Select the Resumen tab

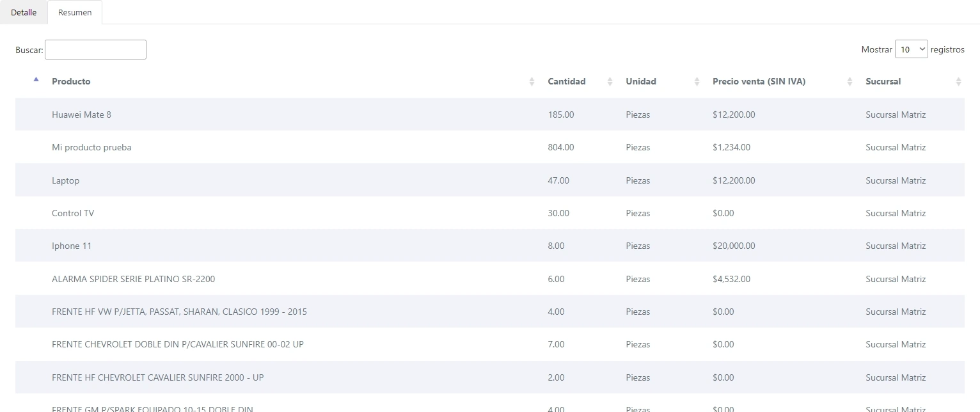click(75, 13)
